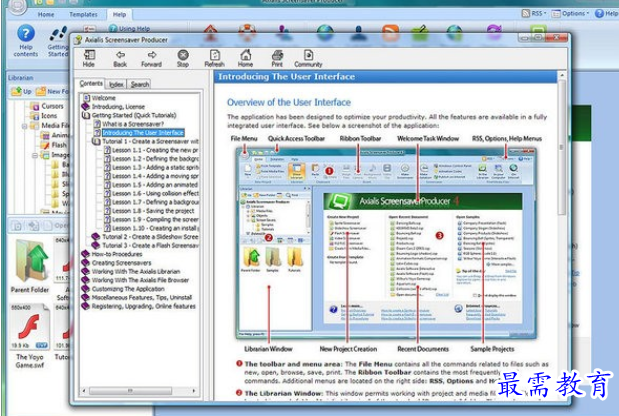Image resolution: width=619 pixels, height=416 pixels.
Task: Switch to the Index tab
Action: [x=117, y=84]
